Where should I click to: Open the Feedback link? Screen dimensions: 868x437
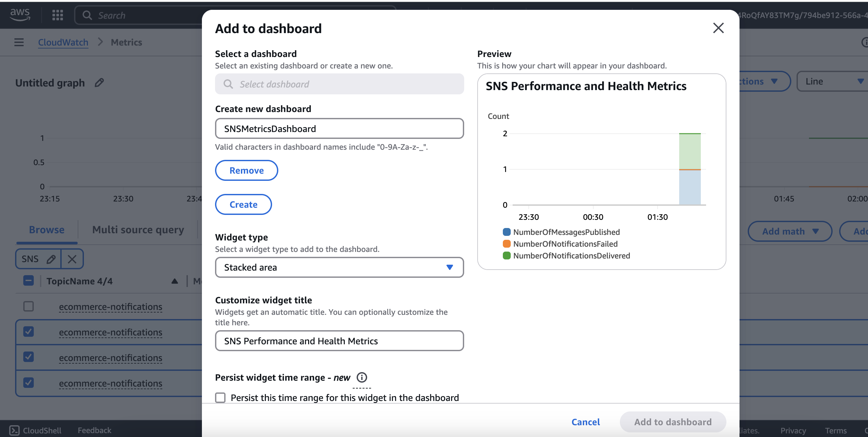pyautogui.click(x=94, y=430)
